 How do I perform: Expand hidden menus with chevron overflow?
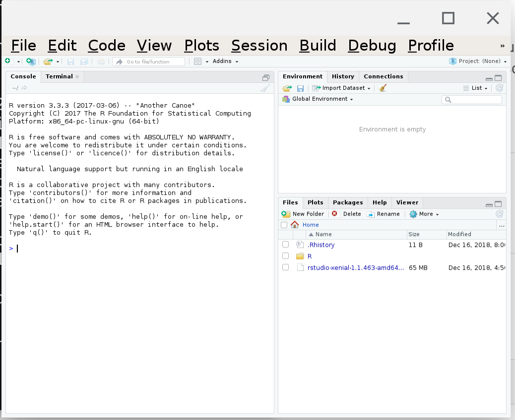502,46
